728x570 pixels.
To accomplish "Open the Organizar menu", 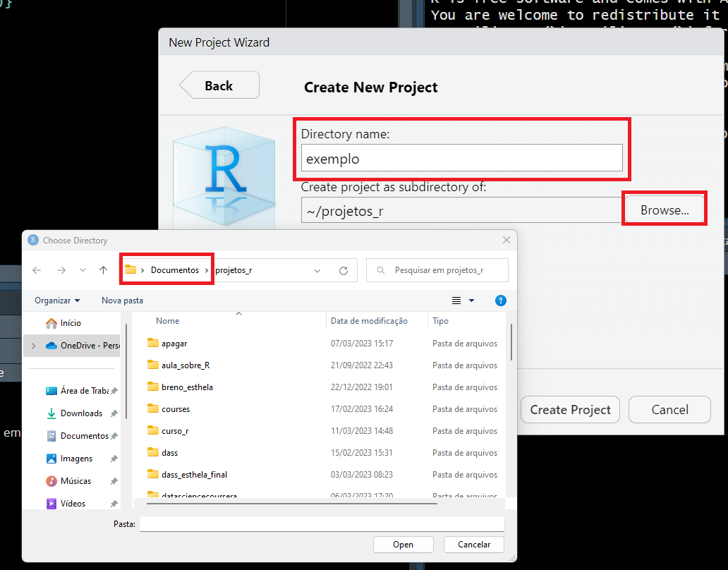I will coord(57,301).
